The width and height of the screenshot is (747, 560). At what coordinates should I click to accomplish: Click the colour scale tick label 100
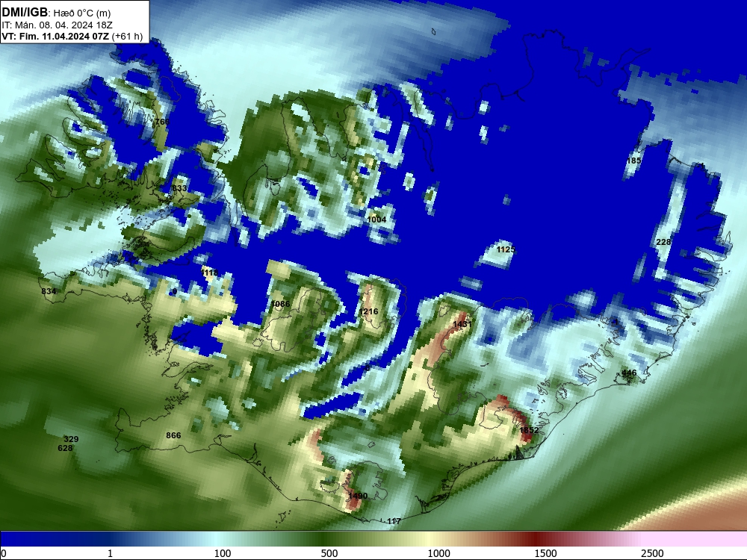[x=223, y=553]
